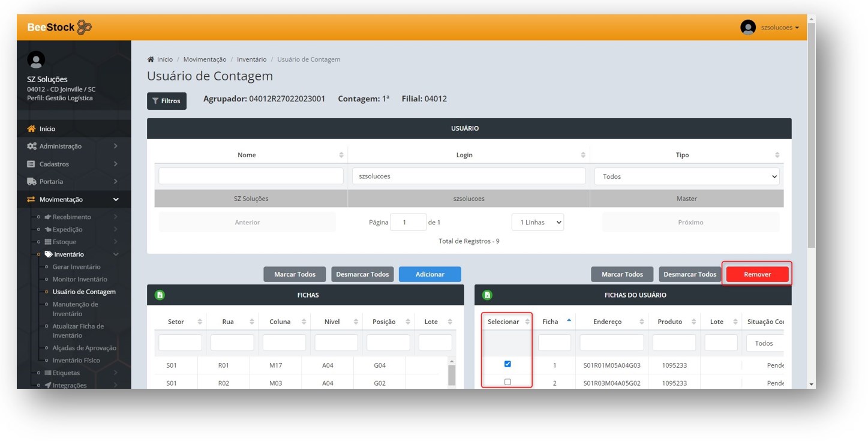Viewport: 868px width, 441px height.
Task: Click the Excel export icon in FICHAS DO USUÁRIO
Action: tap(487, 295)
